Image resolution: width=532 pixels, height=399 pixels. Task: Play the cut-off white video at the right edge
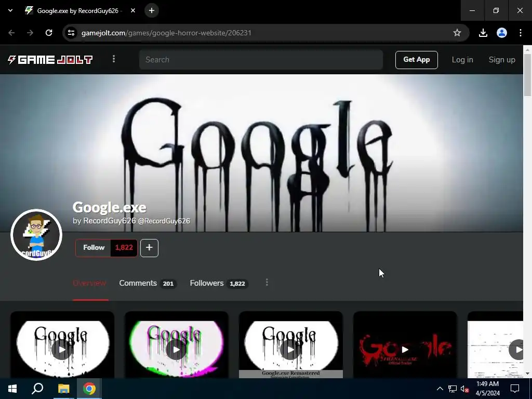(495, 349)
